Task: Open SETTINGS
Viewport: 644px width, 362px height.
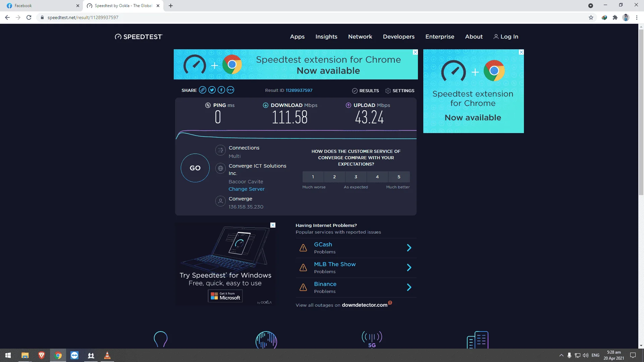Action: 400,90
